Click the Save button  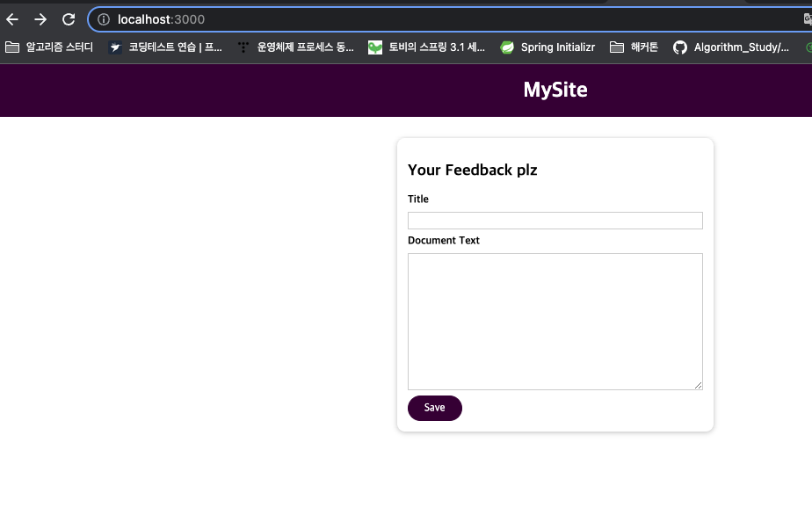[x=434, y=408]
